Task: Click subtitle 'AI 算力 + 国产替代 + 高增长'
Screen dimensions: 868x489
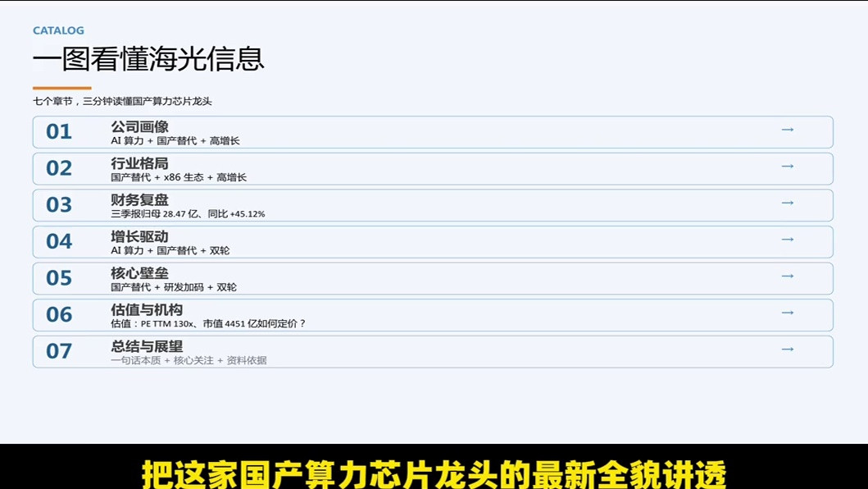Action: 175,141
